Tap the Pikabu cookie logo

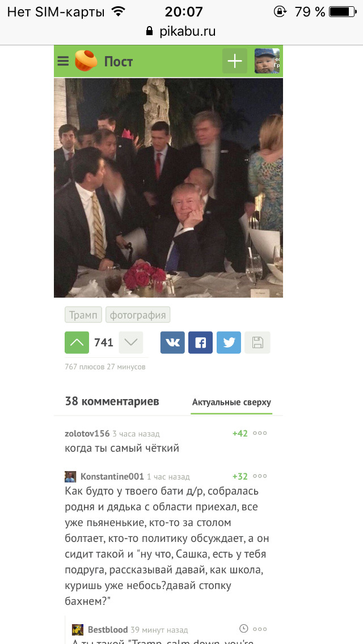pos(86,61)
